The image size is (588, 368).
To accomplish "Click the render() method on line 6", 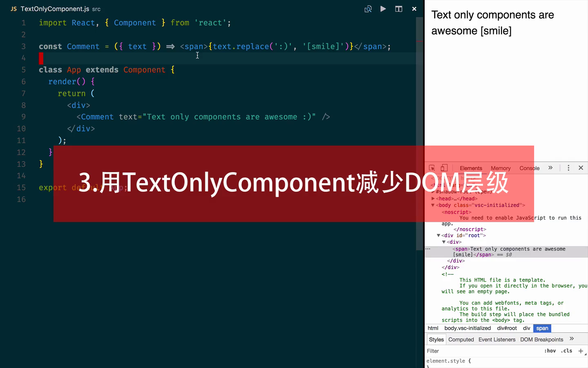I will tap(67, 81).
